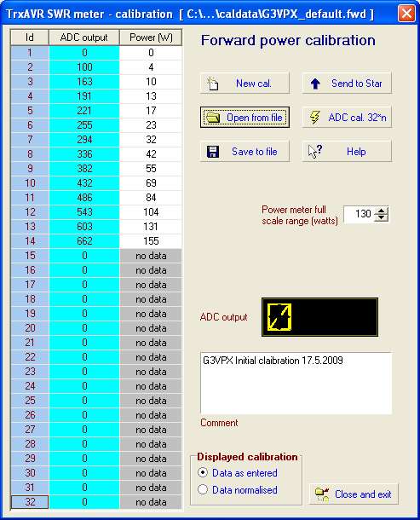420x520 pixels.
Task: Click the Power cell showing 155
Action: tap(151, 240)
